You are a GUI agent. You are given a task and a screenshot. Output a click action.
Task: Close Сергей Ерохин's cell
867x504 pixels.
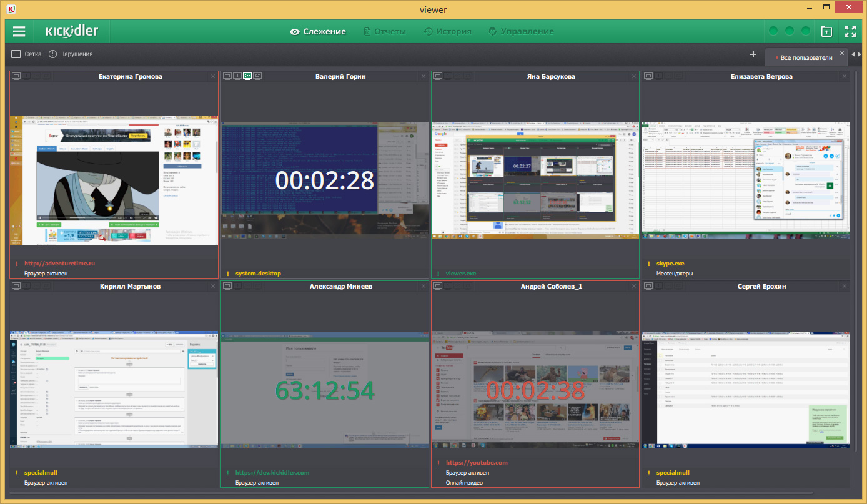click(x=845, y=286)
